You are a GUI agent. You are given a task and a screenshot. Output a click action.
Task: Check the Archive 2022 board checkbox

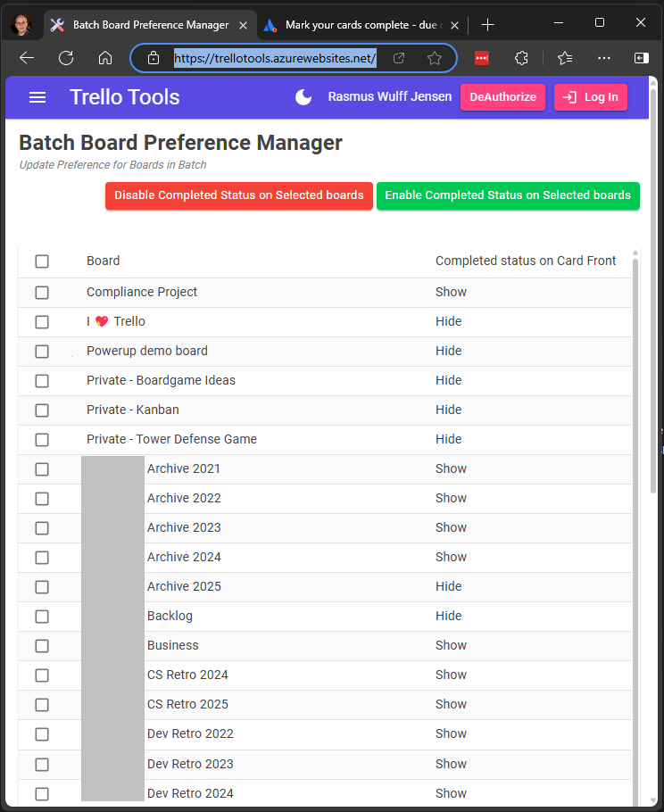(x=42, y=499)
